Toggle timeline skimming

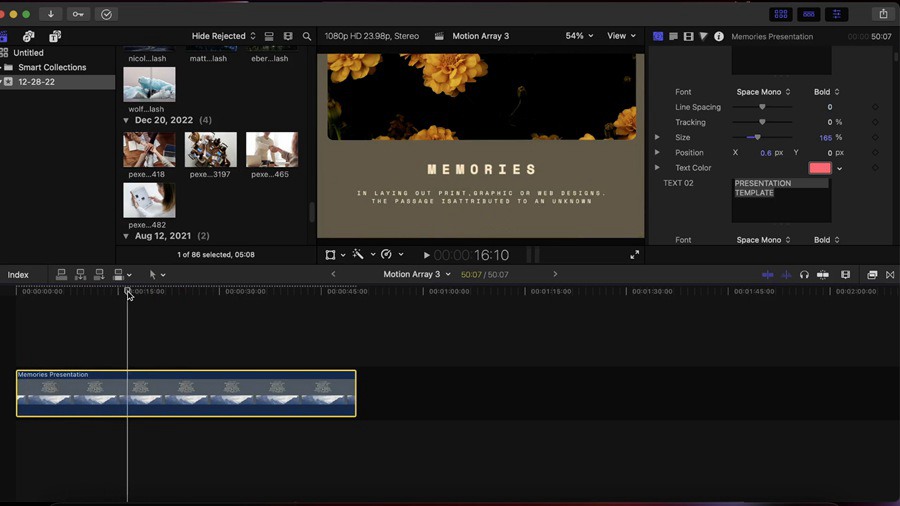coord(767,275)
